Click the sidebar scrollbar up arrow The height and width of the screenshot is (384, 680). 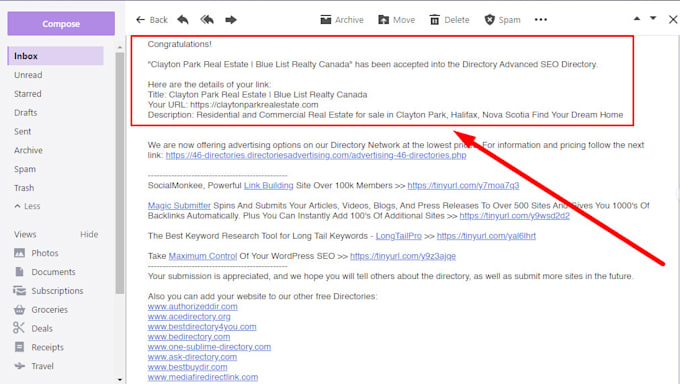120,47
